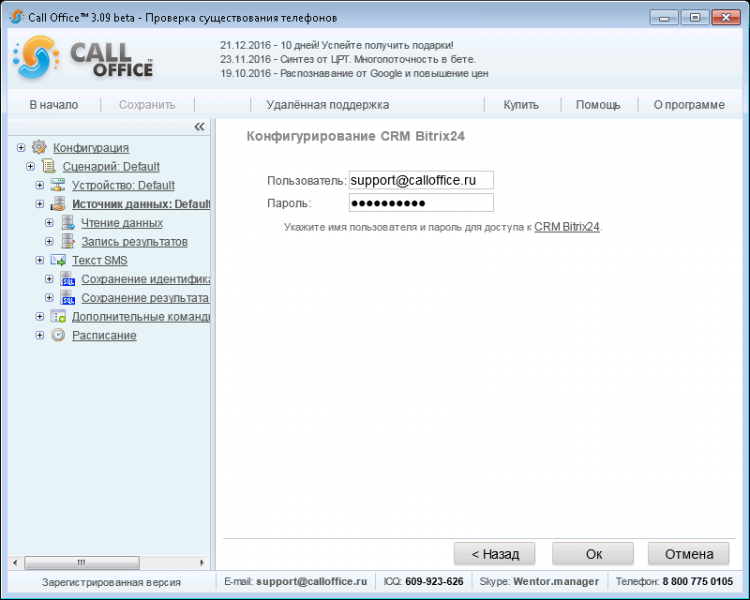
Task: Expand the Дополнительные команды node
Action: point(40,316)
